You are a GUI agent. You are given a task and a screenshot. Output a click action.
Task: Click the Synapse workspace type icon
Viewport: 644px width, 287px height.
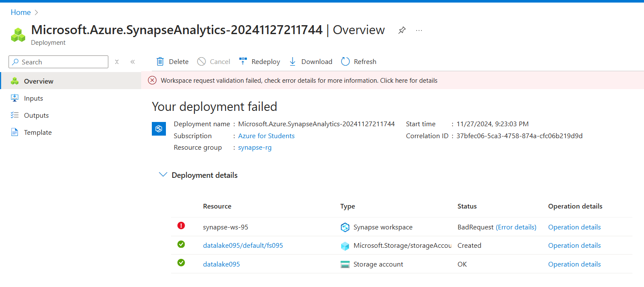345,227
